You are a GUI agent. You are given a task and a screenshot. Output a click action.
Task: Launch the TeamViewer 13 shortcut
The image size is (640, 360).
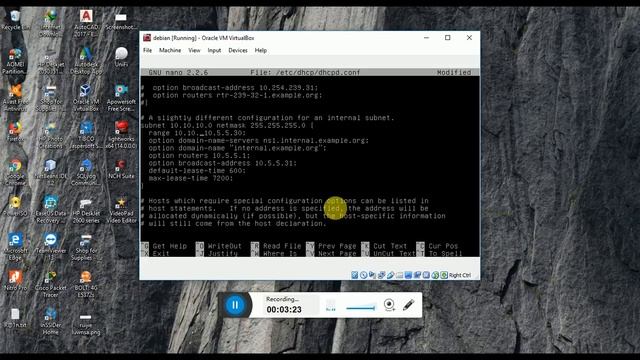(x=51, y=247)
